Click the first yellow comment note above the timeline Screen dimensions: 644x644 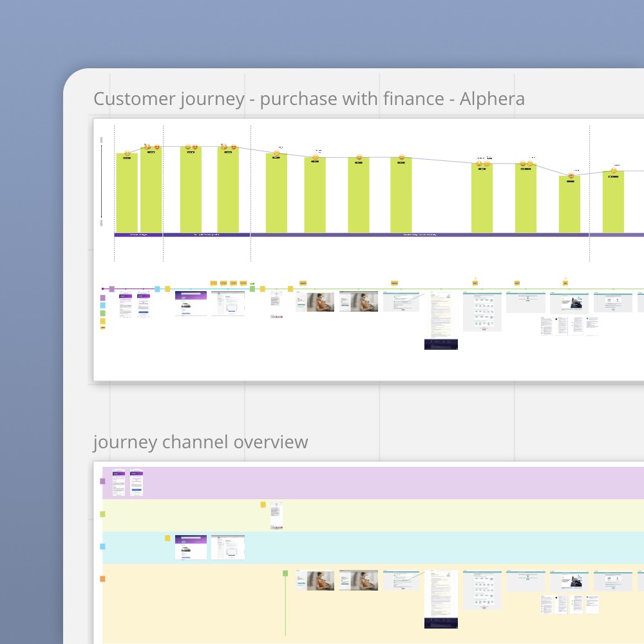214,283
